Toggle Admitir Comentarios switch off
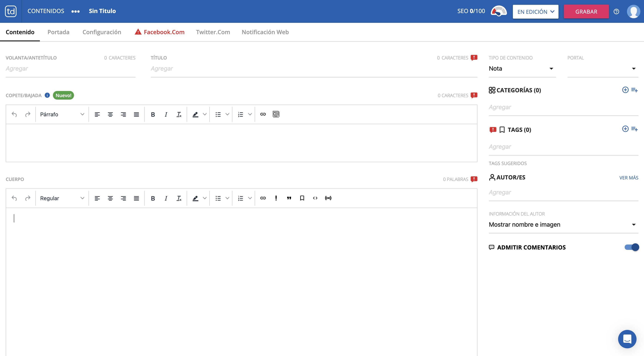The image size is (644, 356). [x=632, y=247]
